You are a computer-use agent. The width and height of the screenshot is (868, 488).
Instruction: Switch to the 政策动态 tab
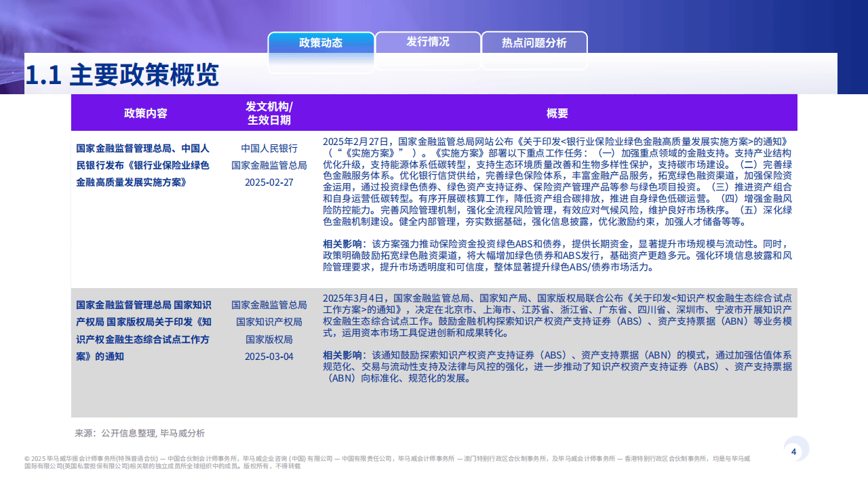(x=321, y=41)
